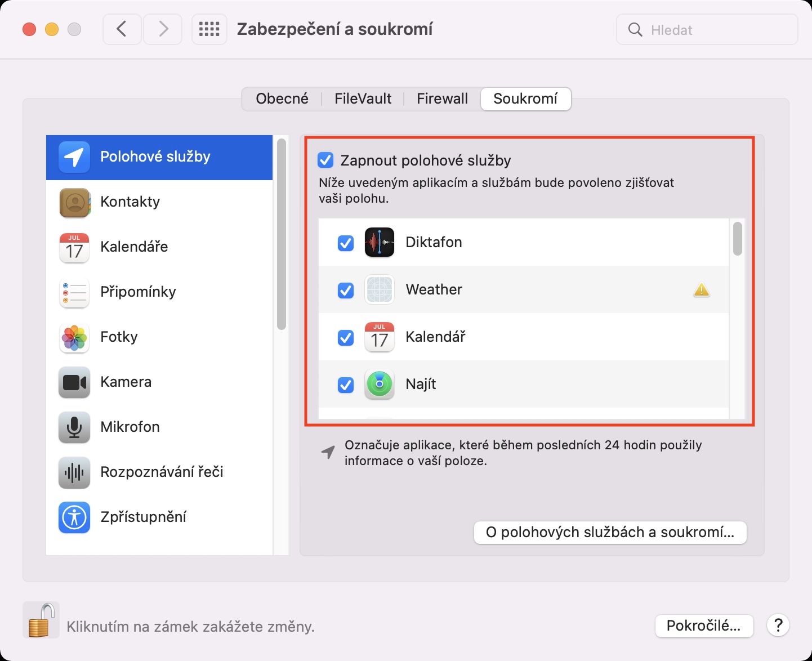Open the Firewall tab
The image size is (812, 661).
(x=442, y=99)
